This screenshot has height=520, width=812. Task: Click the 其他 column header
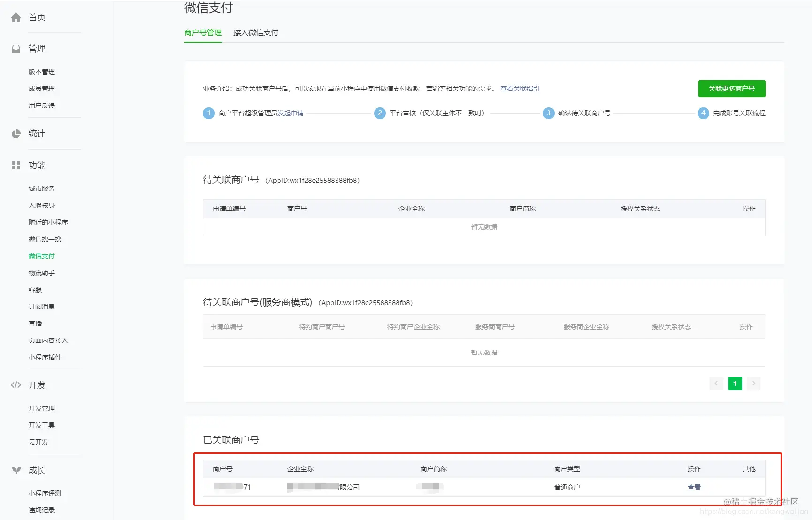click(749, 469)
